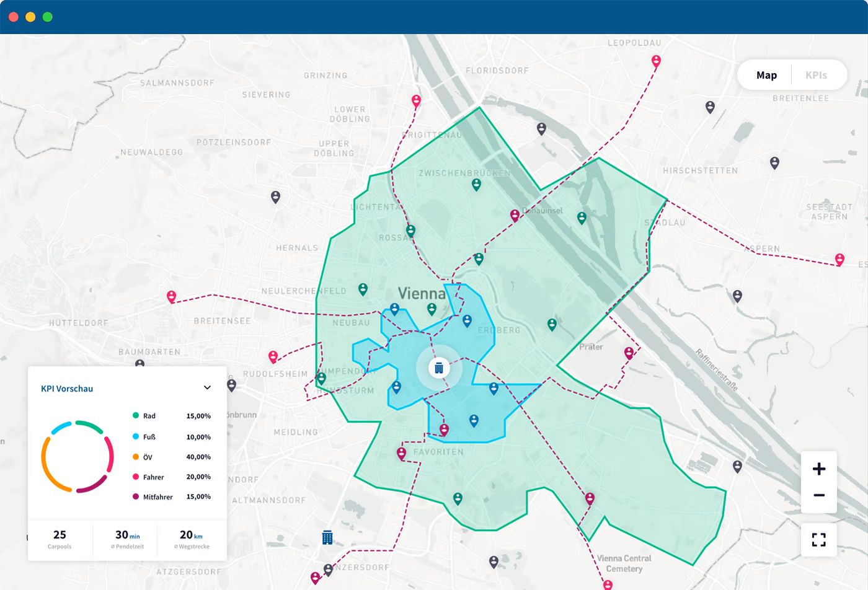Select the green pin right of Erdberg
The width and height of the screenshot is (868, 590).
pyautogui.click(x=552, y=324)
